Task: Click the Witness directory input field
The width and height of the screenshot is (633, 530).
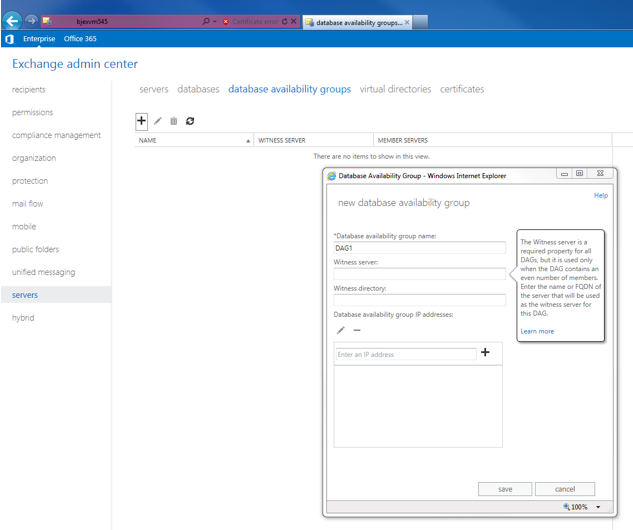Action: 419,300
